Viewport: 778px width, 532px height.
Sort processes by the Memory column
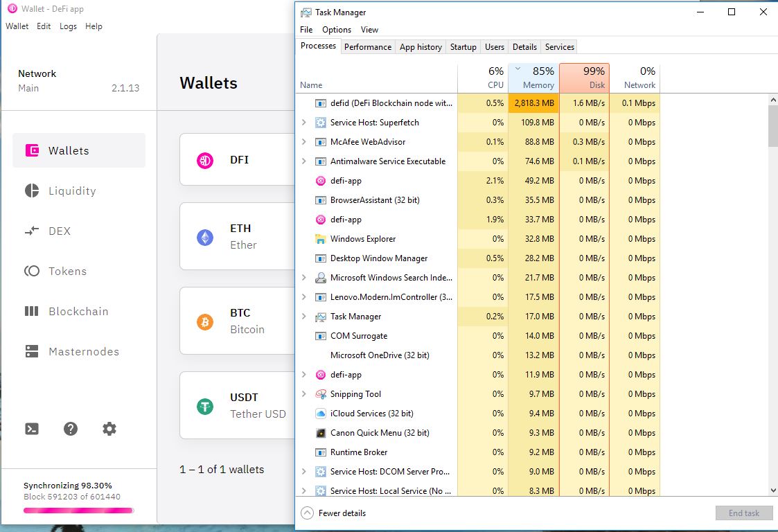(x=534, y=78)
